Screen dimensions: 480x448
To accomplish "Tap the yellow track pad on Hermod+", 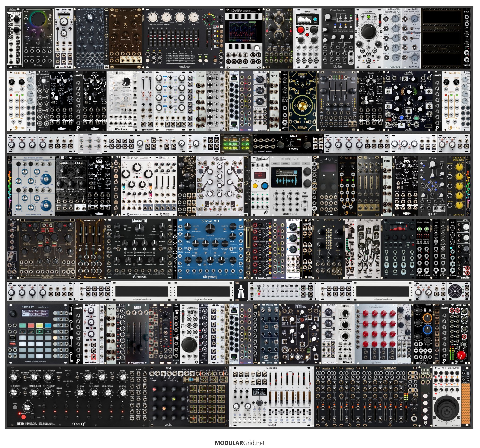I will pos(39,325).
